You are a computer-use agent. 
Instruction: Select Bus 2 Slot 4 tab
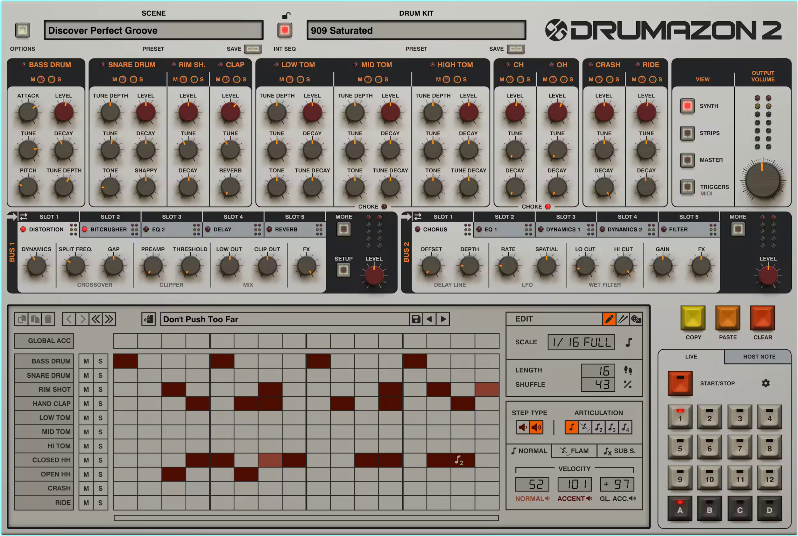point(627,217)
